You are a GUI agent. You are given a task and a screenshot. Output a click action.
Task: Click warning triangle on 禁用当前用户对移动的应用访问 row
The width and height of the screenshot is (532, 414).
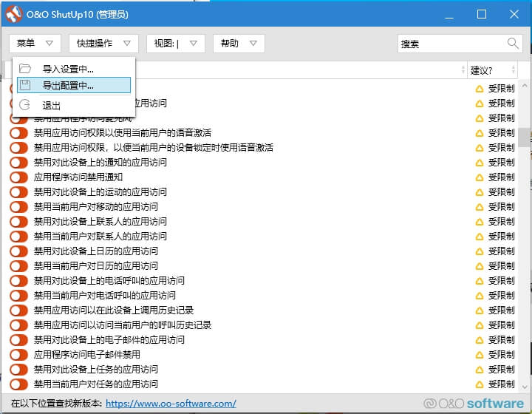point(479,207)
